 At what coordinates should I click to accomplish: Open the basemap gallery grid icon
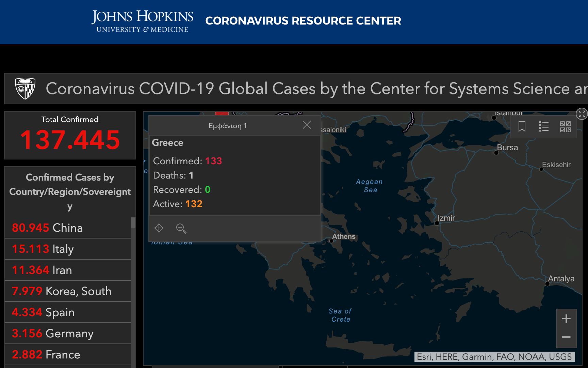click(565, 126)
